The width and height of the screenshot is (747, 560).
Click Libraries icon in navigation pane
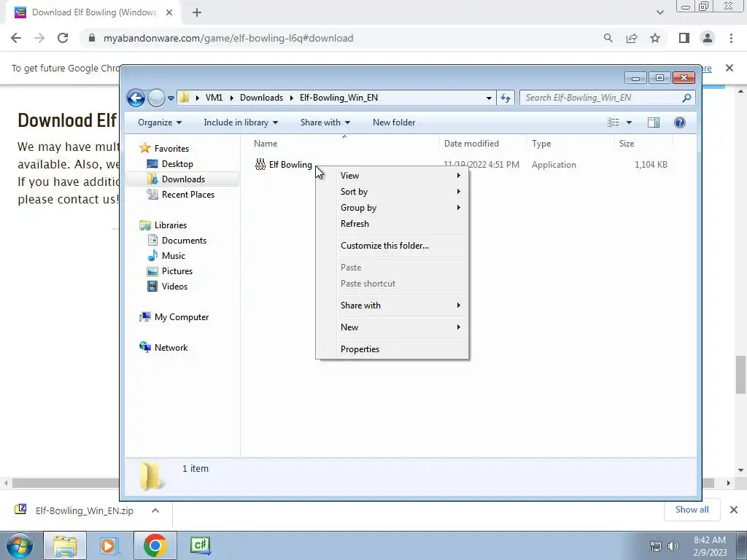[145, 225]
